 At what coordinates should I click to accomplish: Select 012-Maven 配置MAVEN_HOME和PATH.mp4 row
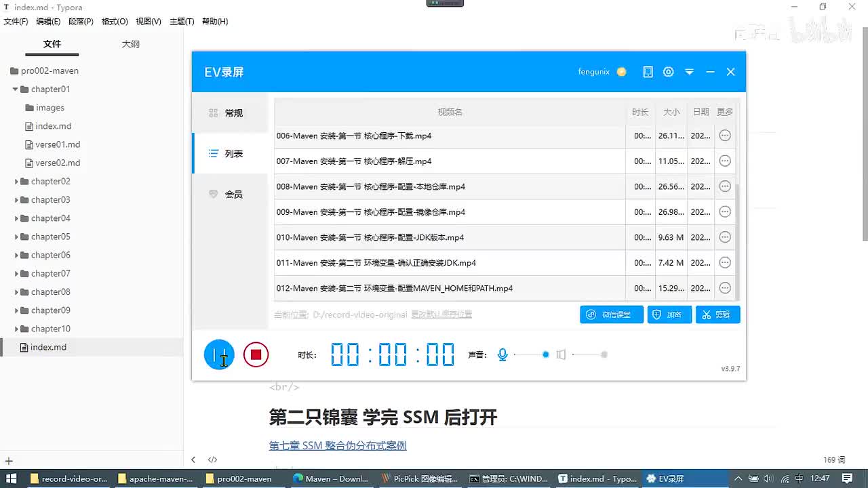pos(505,288)
